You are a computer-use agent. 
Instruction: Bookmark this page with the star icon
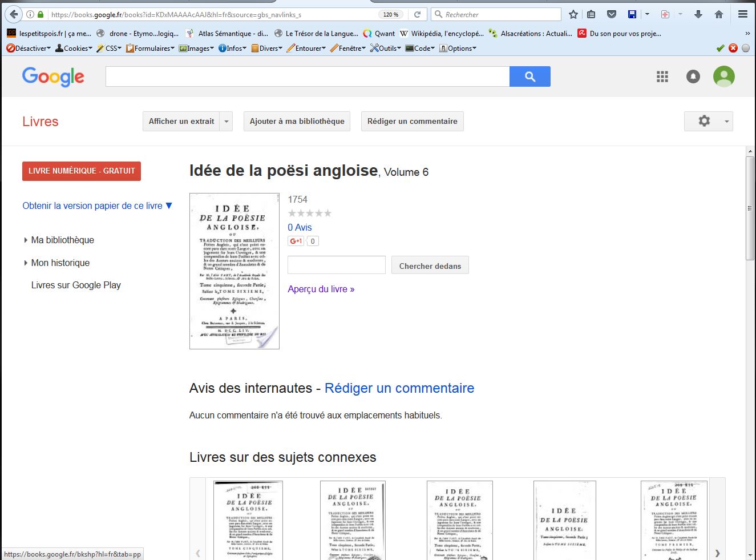coord(573,14)
